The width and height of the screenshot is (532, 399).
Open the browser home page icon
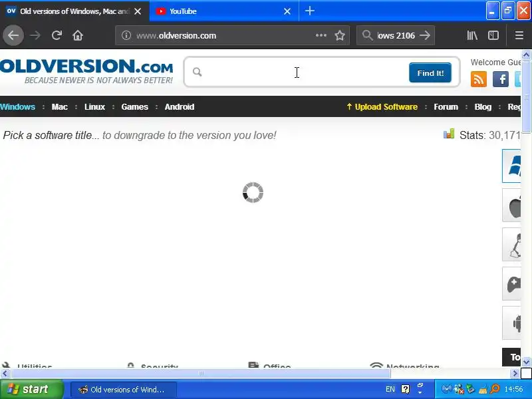click(78, 35)
